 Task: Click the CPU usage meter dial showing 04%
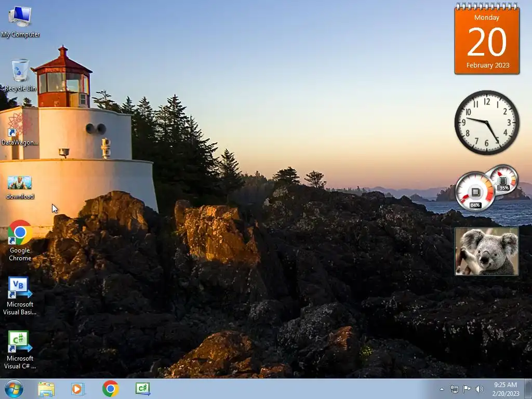pos(475,192)
